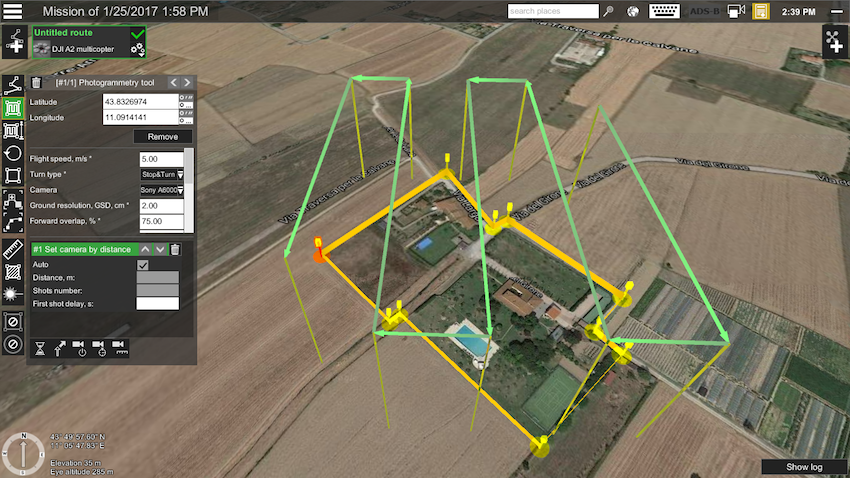The height and width of the screenshot is (478, 850).
Task: Select the Photogrammetry tool in left toolbar
Action: pyautogui.click(x=12, y=108)
